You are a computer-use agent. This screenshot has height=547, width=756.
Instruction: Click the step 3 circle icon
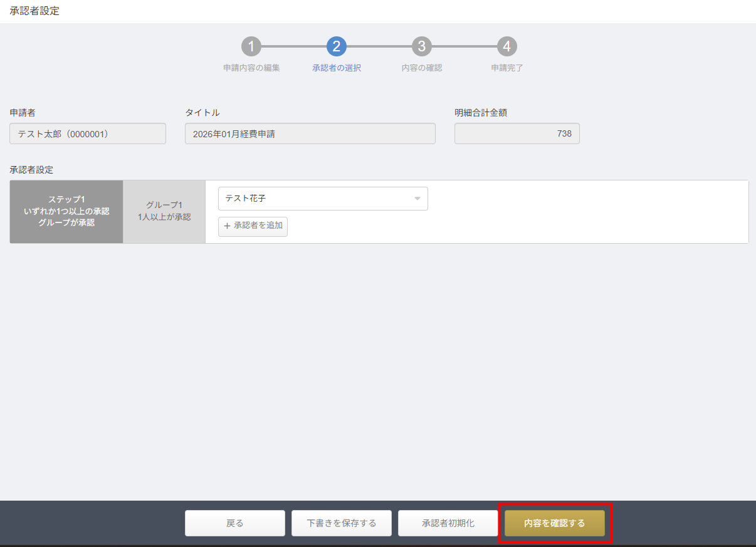coord(422,46)
